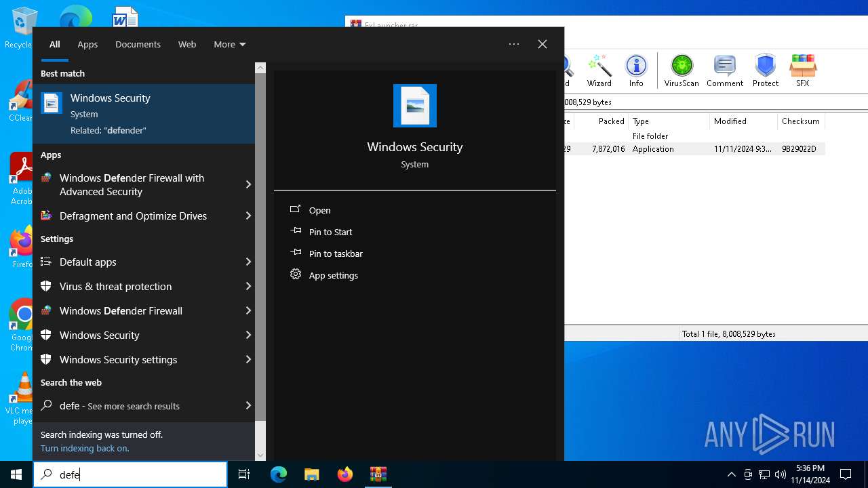
Task: Open Task View on the taskbar
Action: point(245,474)
